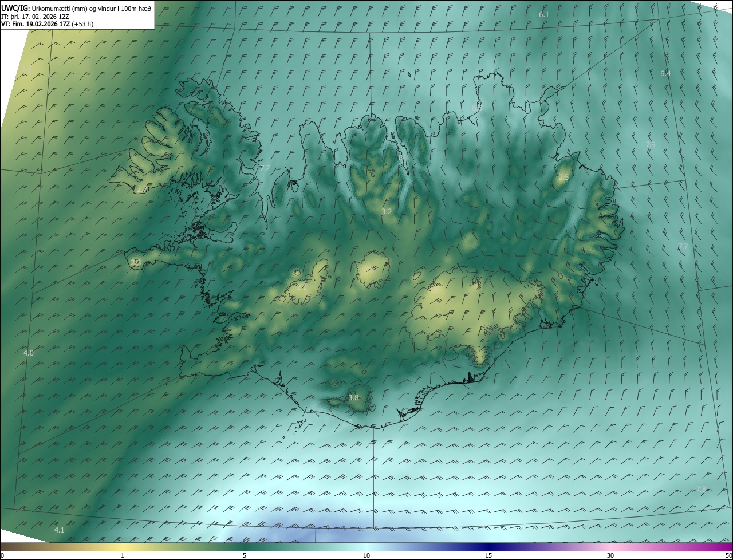Click the 10 tick label on the color scale
This screenshot has width=733, height=560.
point(366,555)
